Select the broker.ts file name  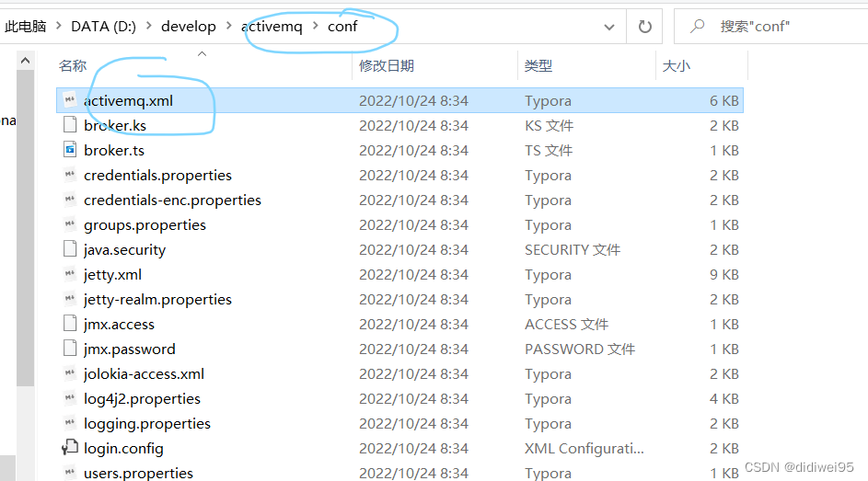coord(114,151)
